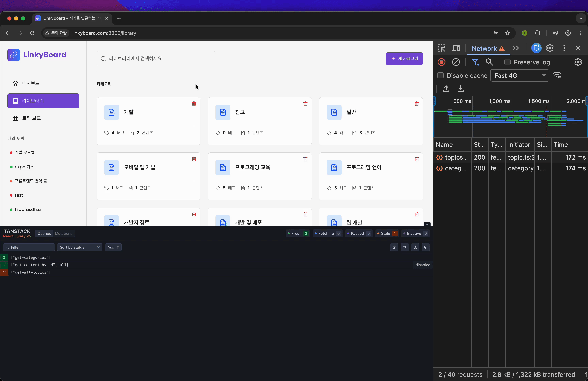Switch to the Mutations tab

[x=63, y=233]
